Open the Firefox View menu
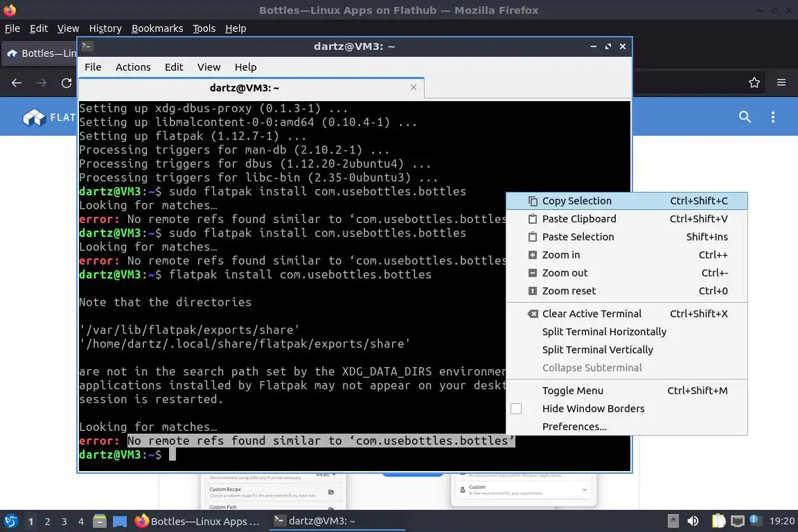This screenshot has width=798, height=532. pos(68,28)
